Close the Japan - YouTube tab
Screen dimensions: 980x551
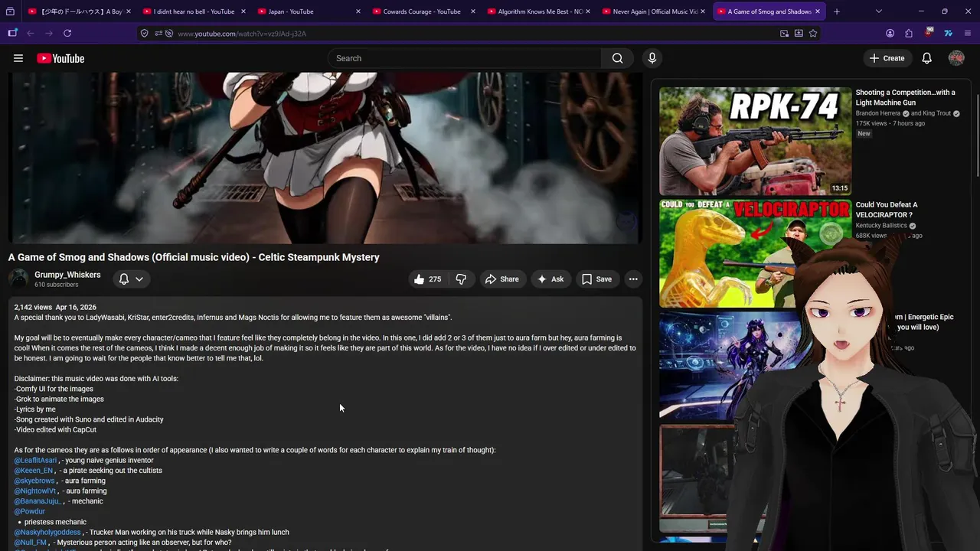[358, 11]
